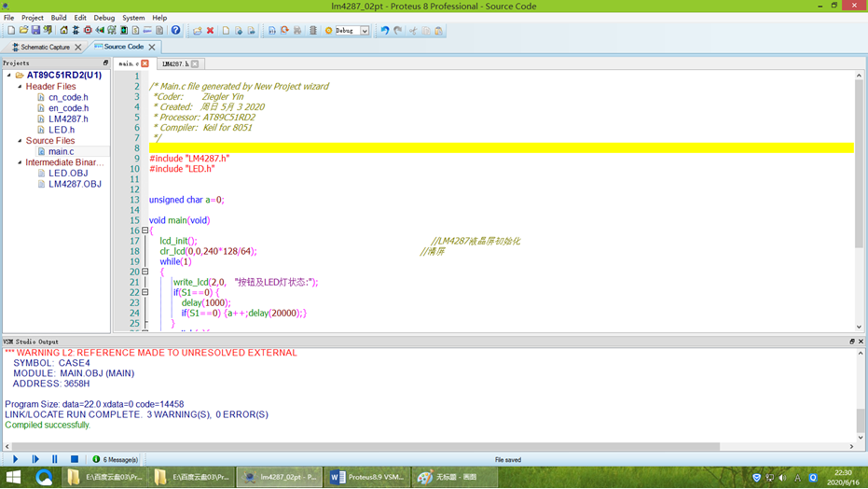Click the system tray volume icon
The height and width of the screenshot is (489, 868).
(x=782, y=478)
